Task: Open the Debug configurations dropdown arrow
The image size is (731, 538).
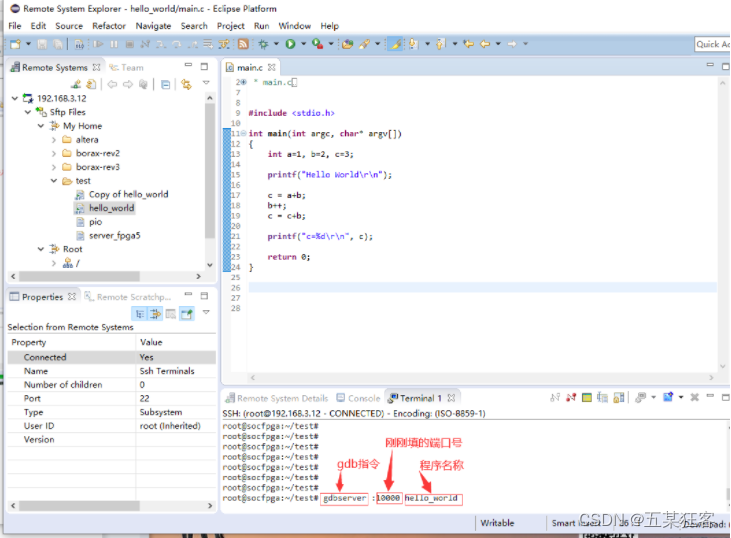Action: tap(276, 44)
